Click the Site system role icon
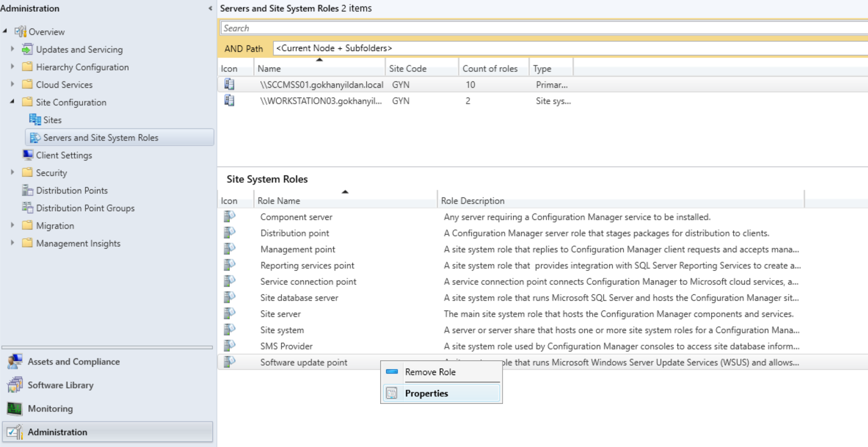Screen dimensions: 868x447 [229, 329]
